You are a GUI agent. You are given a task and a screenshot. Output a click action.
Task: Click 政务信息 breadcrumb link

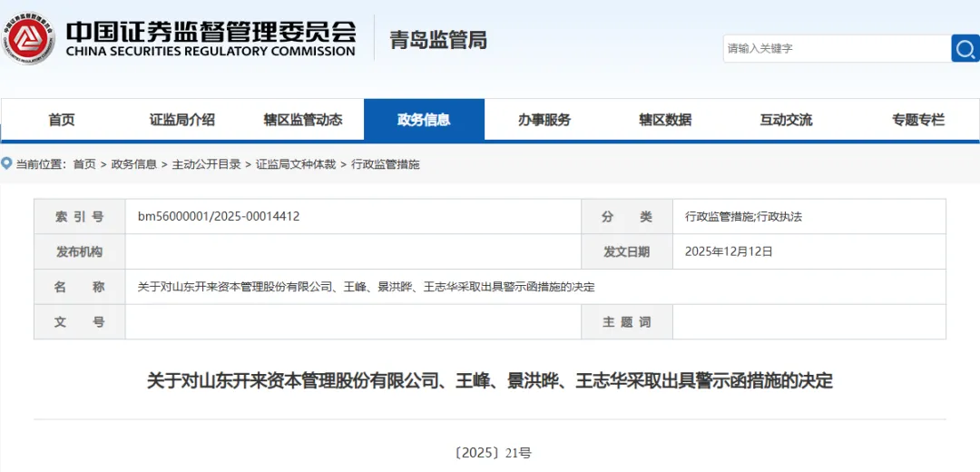[134, 164]
